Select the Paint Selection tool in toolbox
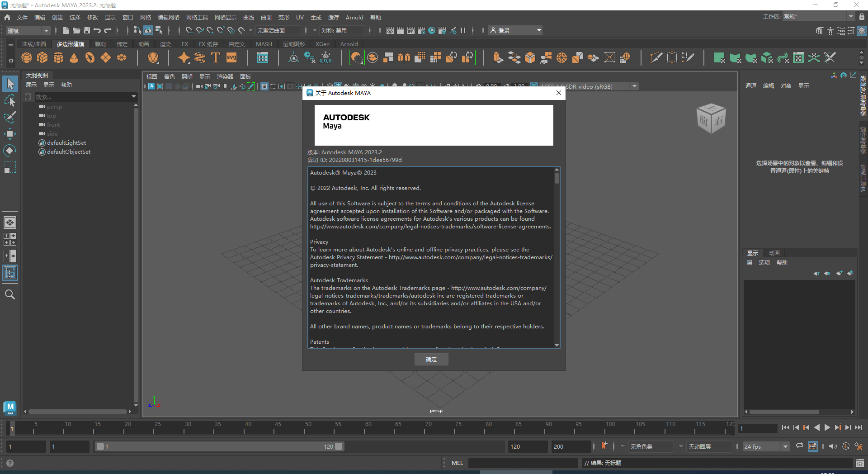 pos(10,117)
